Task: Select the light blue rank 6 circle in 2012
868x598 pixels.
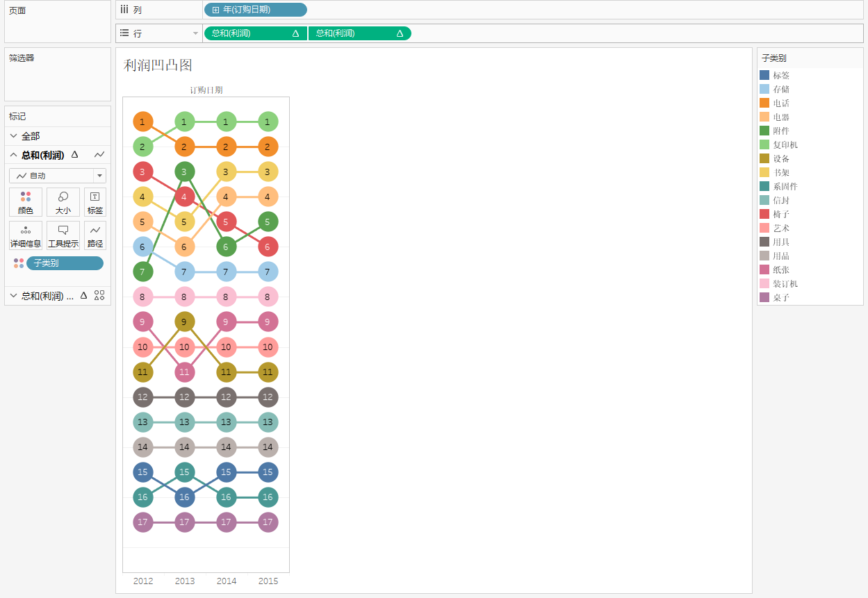Action: point(142,247)
